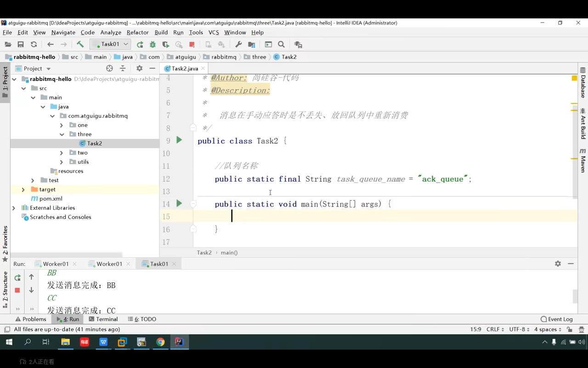This screenshot has width=588, height=368.
Task: Expand the target folder node
Action: (23, 190)
